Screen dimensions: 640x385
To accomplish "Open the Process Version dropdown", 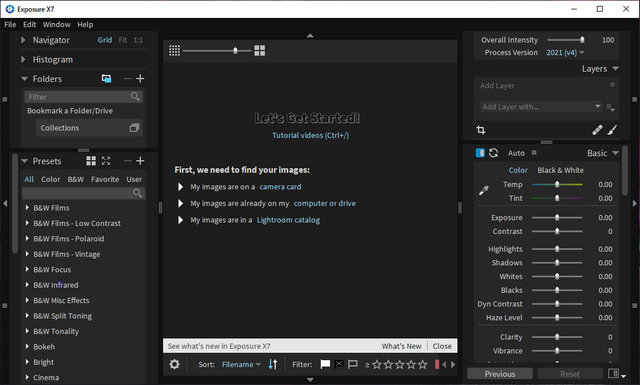I will (x=565, y=52).
